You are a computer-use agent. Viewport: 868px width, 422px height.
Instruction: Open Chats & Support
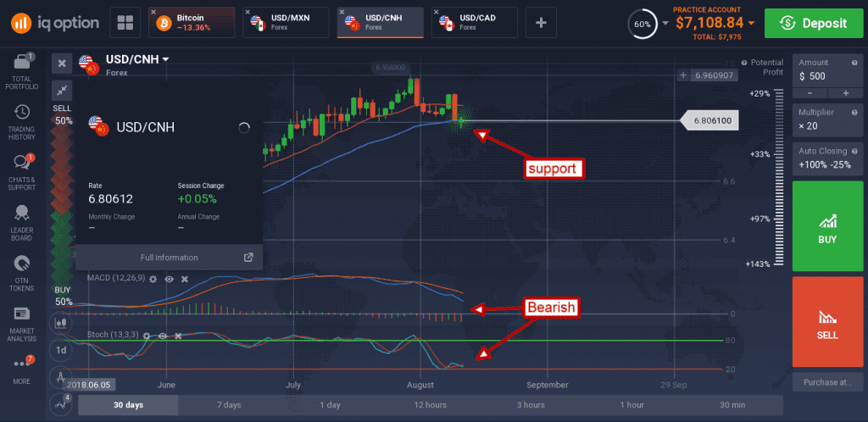[x=21, y=173]
